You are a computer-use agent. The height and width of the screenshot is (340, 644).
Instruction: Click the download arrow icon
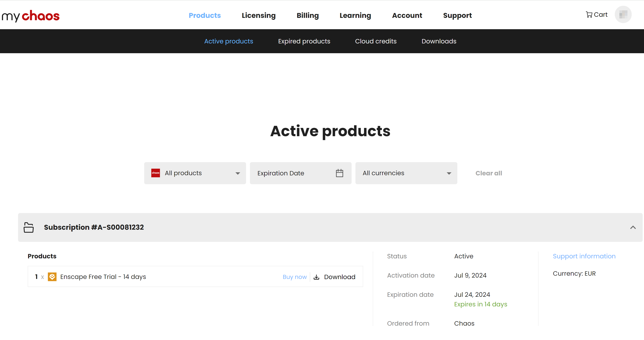coord(316,277)
